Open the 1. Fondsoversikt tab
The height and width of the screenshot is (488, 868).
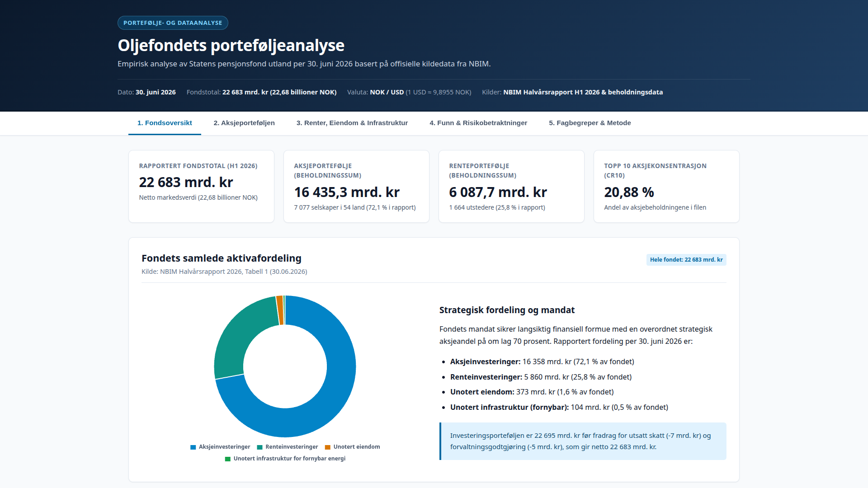point(165,123)
